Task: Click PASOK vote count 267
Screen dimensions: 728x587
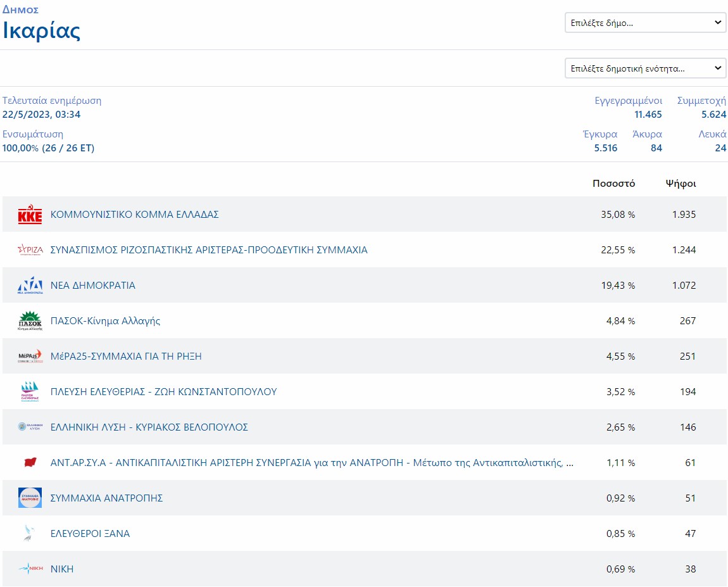Action: (x=687, y=321)
